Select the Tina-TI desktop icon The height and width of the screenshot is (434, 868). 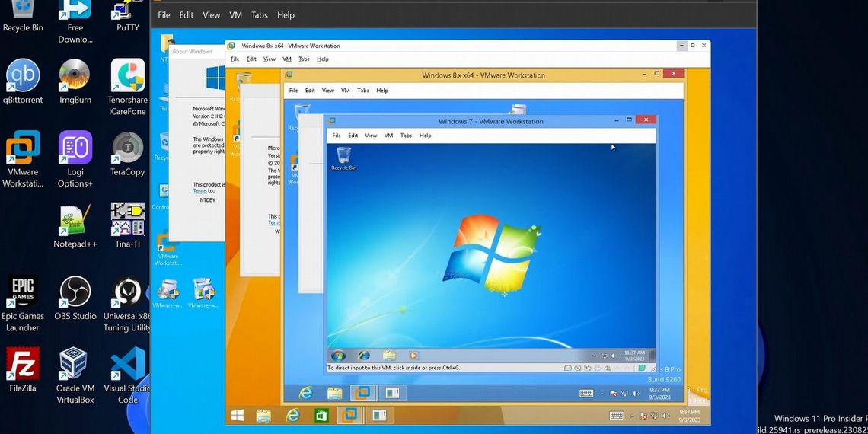pyautogui.click(x=128, y=226)
